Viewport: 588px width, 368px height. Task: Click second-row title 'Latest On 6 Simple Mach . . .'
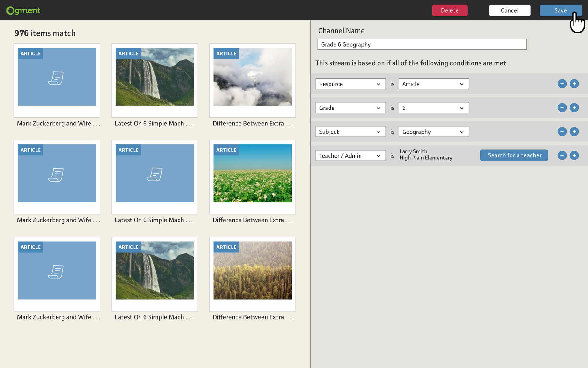[154, 220]
